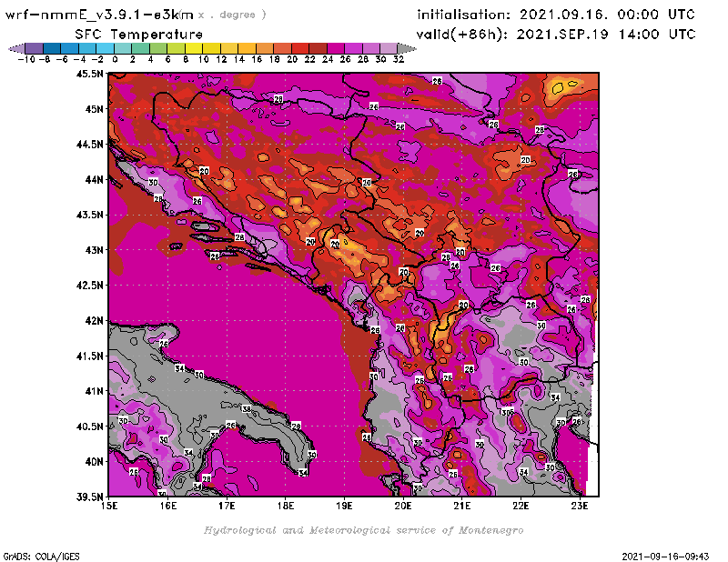Click the '38' contour label on the Italian coast
Image resolution: width=728 pixels, height=562 pixels.
(x=246, y=409)
